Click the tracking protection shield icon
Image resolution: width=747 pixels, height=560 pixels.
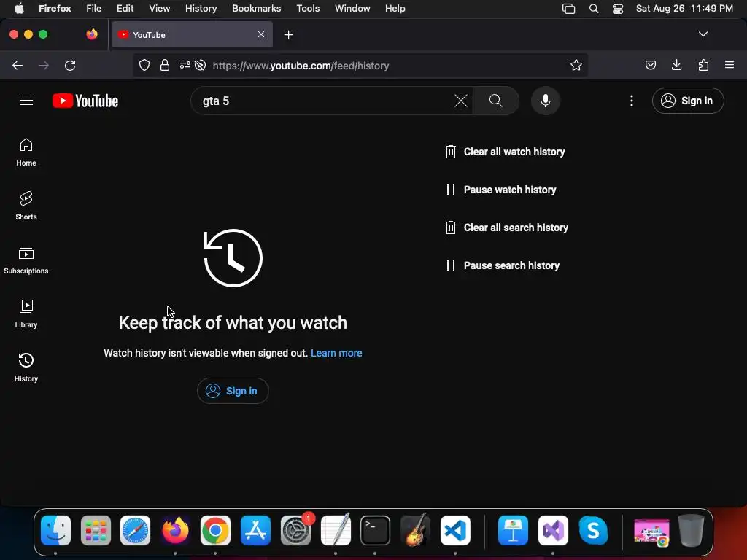pos(144,65)
